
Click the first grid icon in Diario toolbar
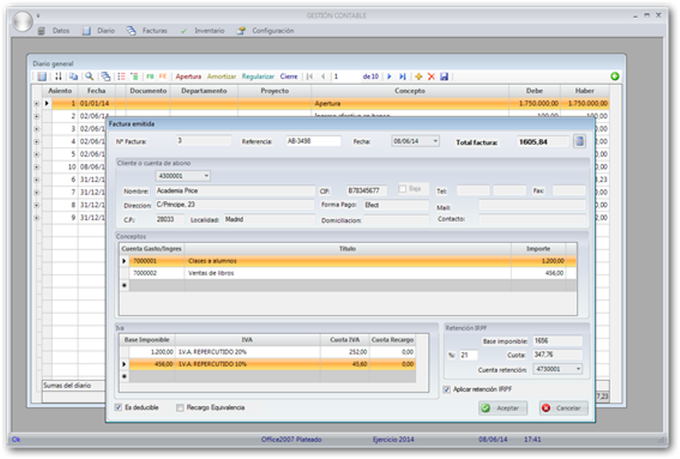[x=42, y=76]
